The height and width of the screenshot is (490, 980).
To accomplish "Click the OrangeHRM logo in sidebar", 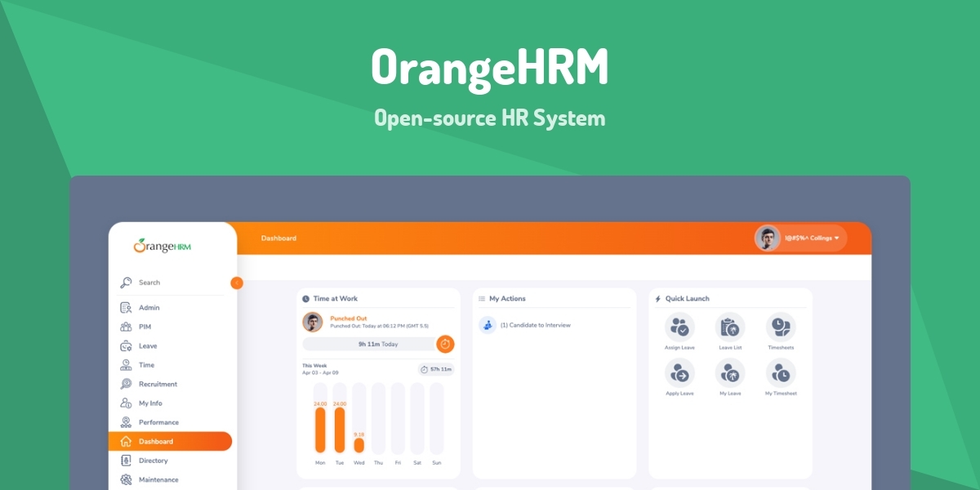I will click(x=163, y=246).
